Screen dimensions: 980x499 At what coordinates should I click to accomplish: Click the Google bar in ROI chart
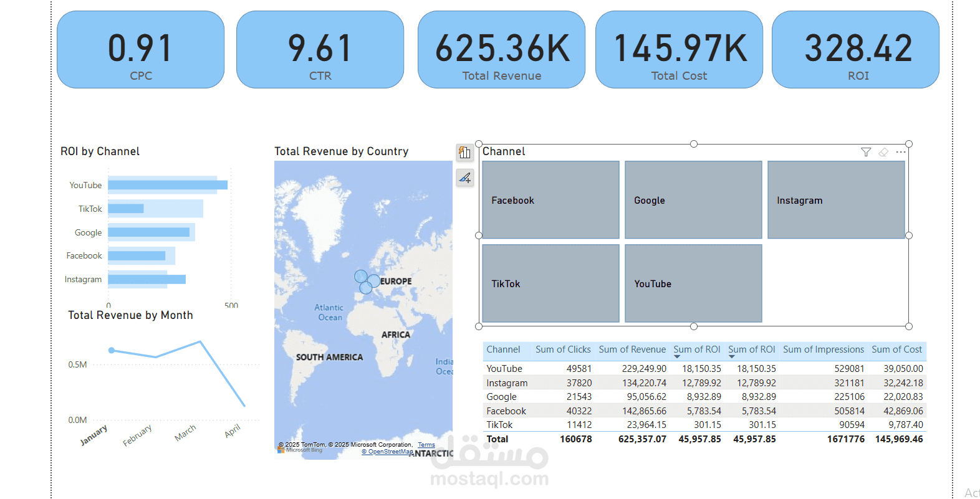pyautogui.click(x=149, y=232)
